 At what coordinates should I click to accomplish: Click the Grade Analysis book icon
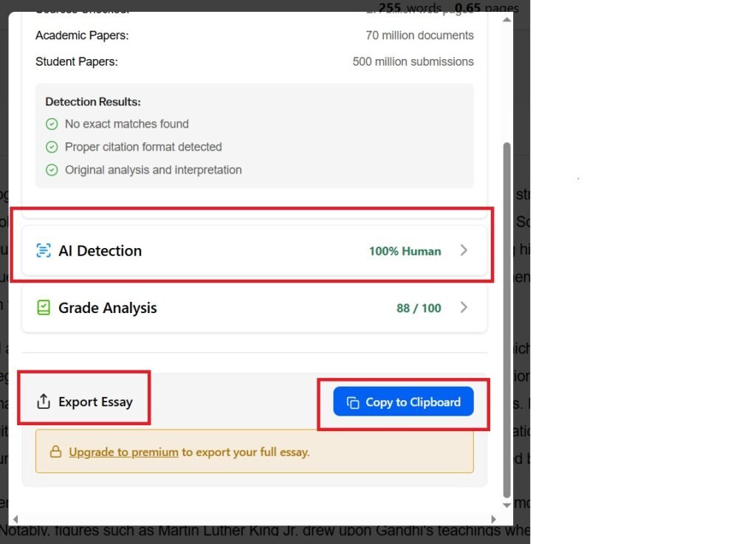[x=44, y=308]
